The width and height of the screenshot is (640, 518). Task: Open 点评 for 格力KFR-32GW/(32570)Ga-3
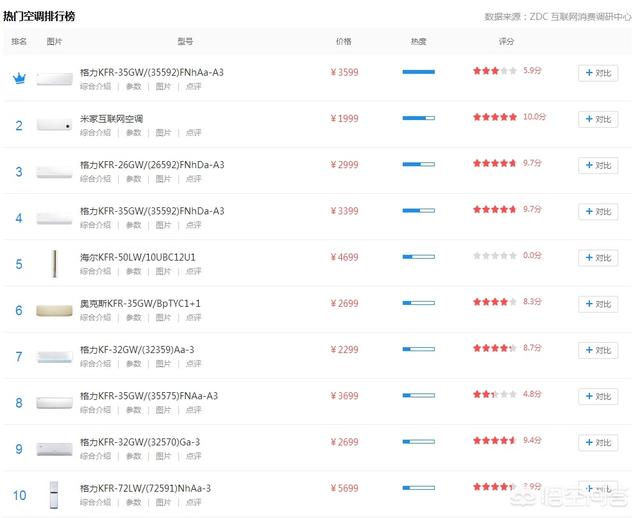(193, 456)
